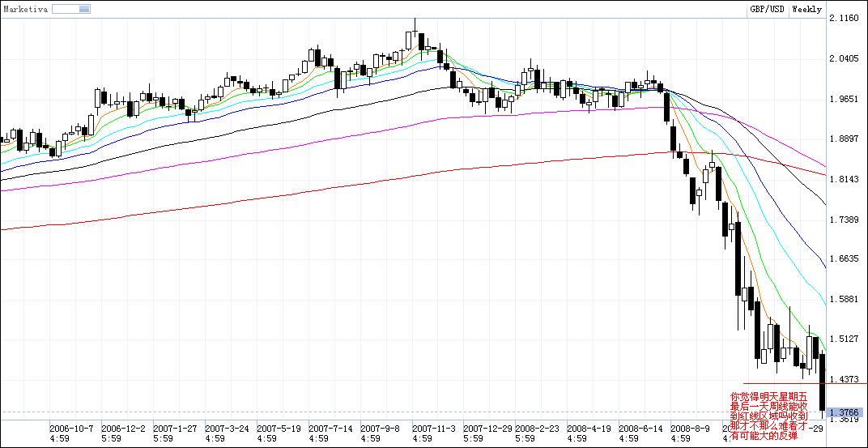Click the 1.5127 price axis label
Viewport: 868px width, 448px height.
843,339
